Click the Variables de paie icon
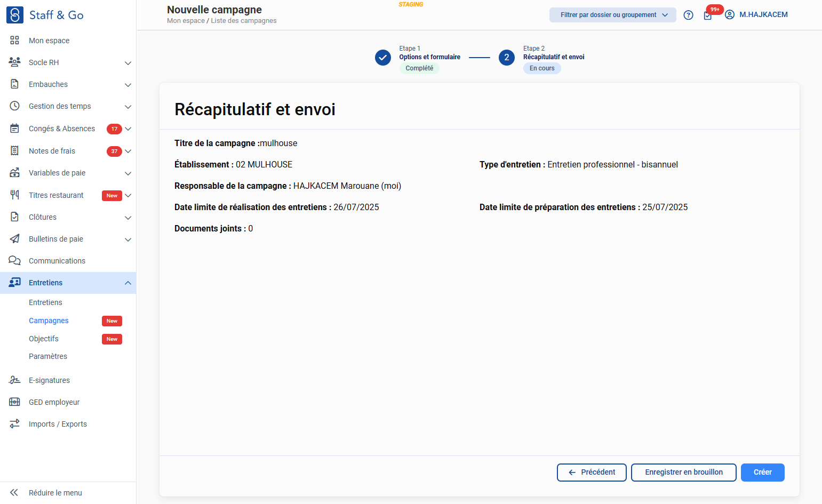822x504 pixels. (14, 173)
